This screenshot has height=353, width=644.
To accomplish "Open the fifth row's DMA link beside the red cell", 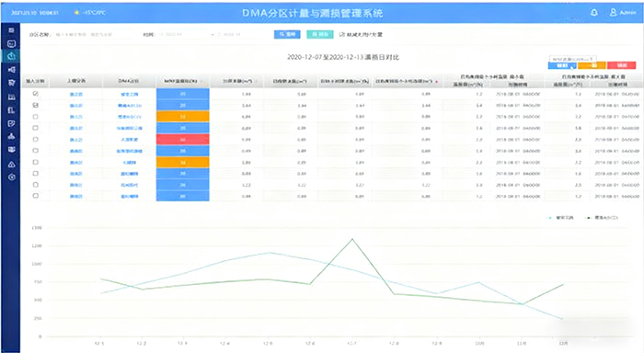I will click(130, 140).
